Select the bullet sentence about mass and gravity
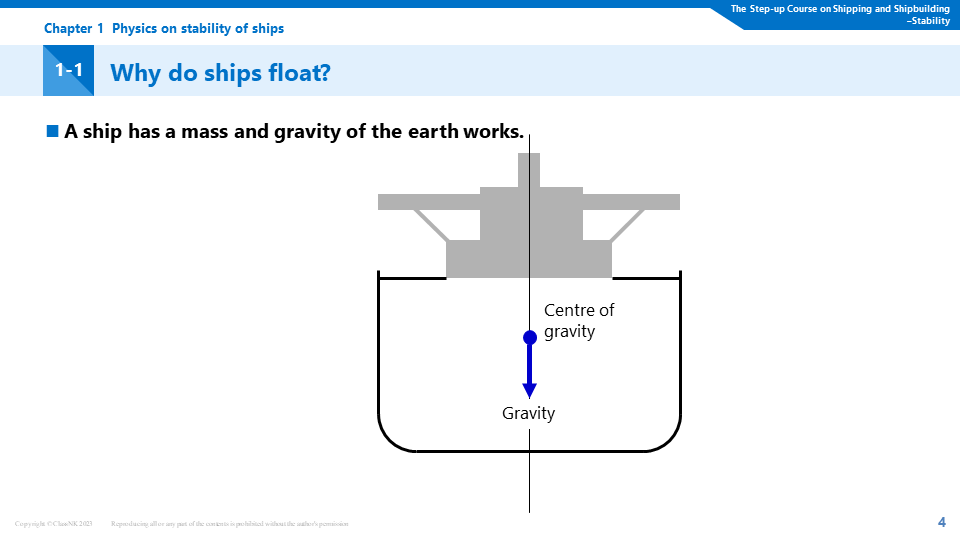 click(294, 132)
